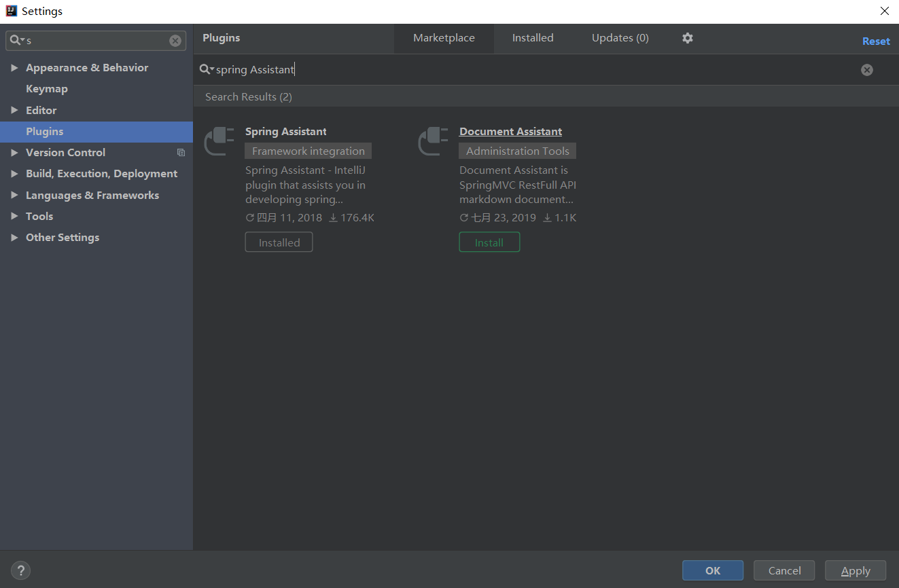Select Keymap in the settings tree

tap(47, 89)
